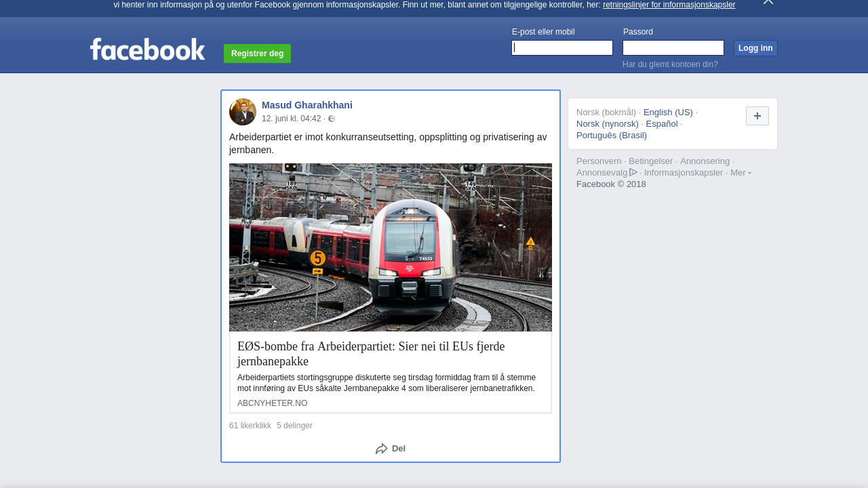Open the post timestamp 12. juni kl. 04:42
The height and width of the screenshot is (488, 868).
click(x=292, y=119)
